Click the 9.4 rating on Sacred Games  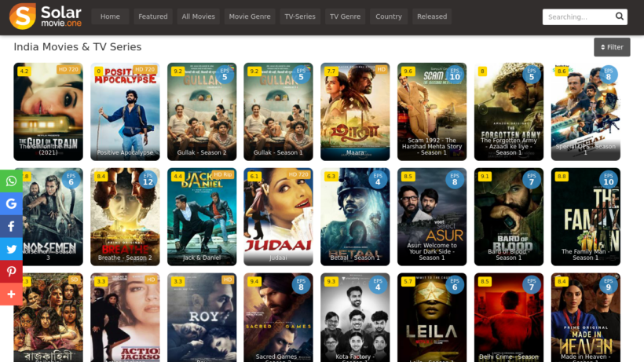point(254,281)
